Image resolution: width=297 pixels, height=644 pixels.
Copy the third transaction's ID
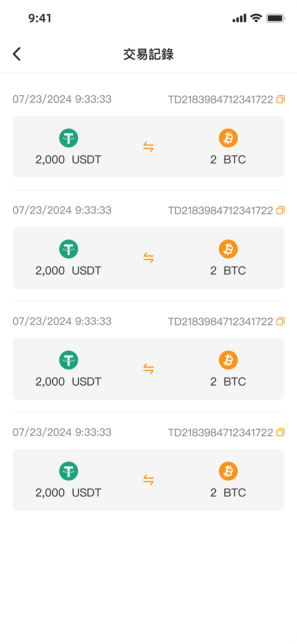pyautogui.click(x=280, y=321)
